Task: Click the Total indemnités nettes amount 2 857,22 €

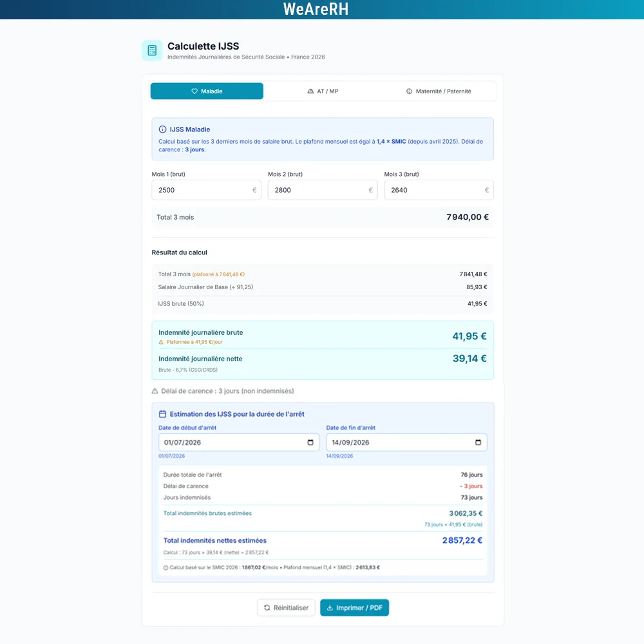Action: [x=462, y=540]
